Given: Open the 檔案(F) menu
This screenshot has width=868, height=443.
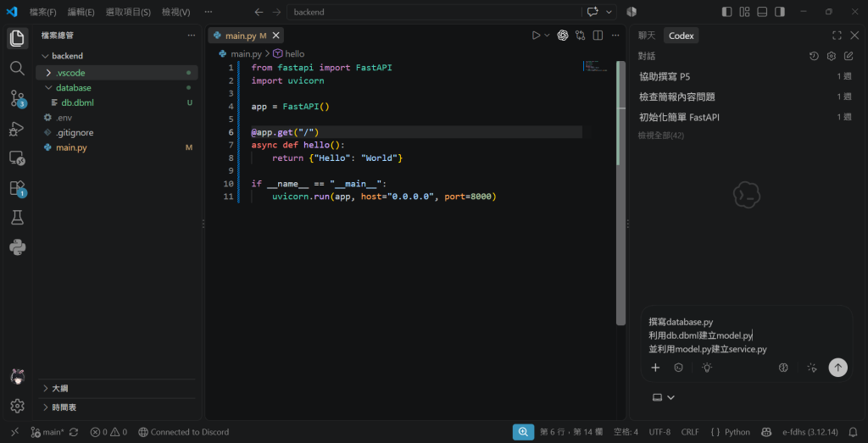Looking at the screenshot, I should click(43, 12).
